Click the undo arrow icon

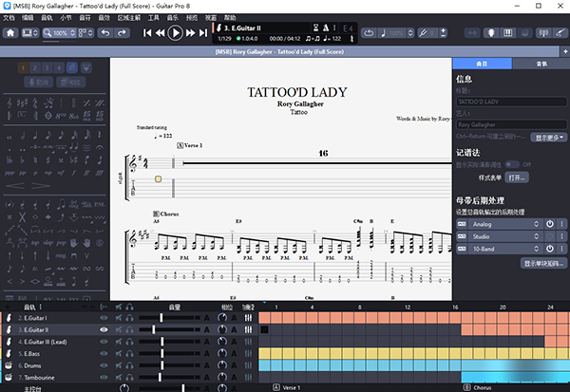point(104,33)
